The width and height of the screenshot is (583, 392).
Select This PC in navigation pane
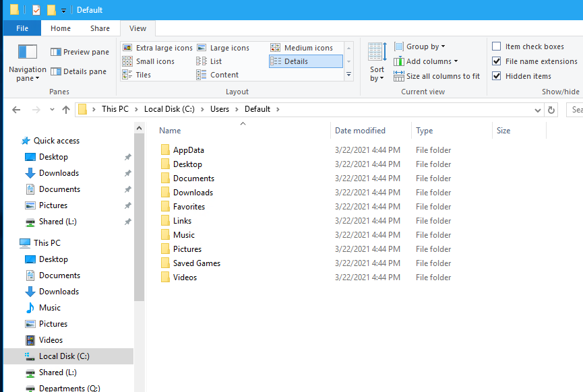(47, 243)
